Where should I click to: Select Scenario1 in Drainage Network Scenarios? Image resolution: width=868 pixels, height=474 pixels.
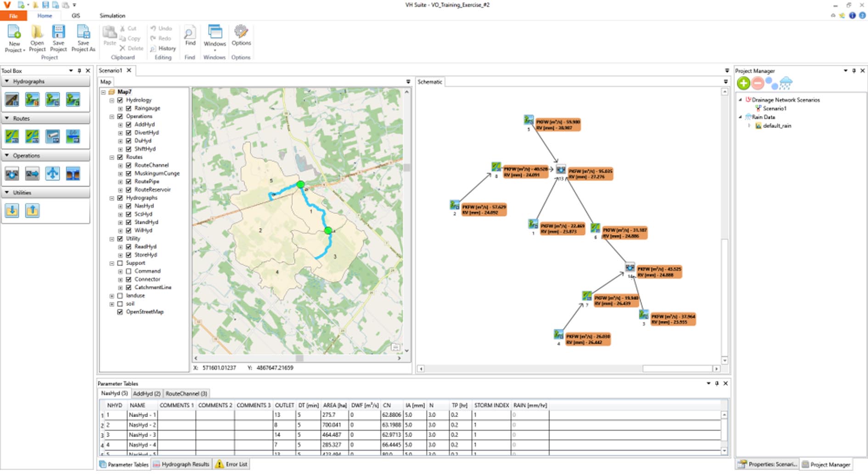(774, 108)
